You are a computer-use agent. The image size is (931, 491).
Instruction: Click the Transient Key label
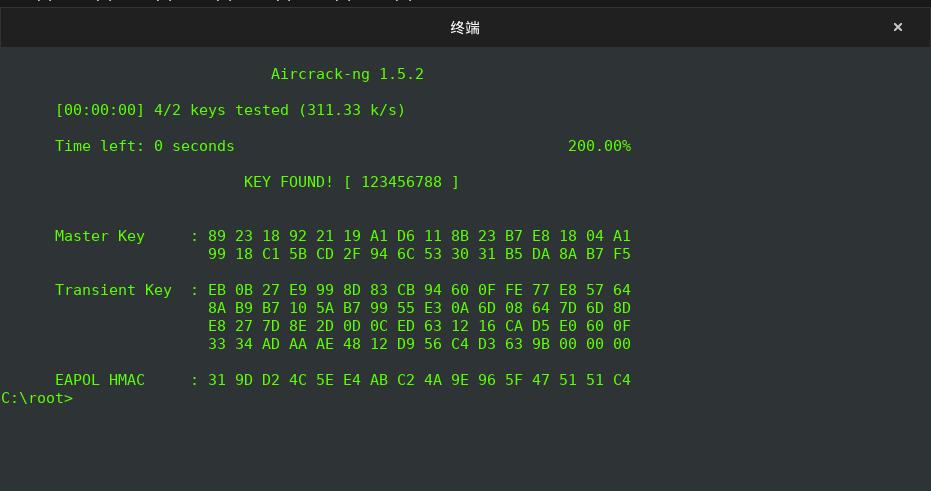click(113, 290)
